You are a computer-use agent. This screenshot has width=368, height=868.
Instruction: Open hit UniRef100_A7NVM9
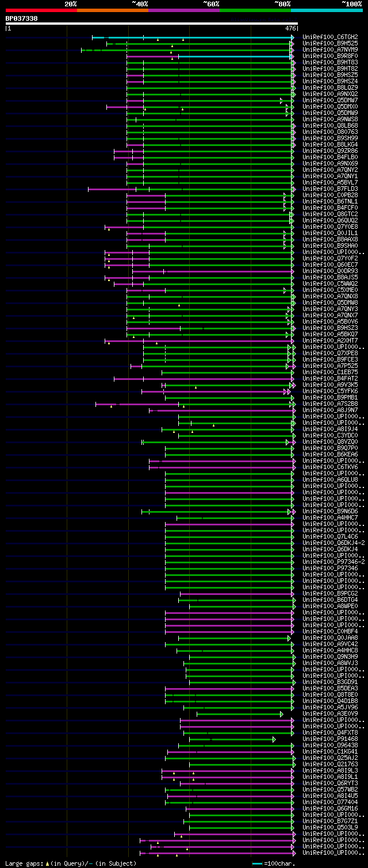(x=330, y=49)
